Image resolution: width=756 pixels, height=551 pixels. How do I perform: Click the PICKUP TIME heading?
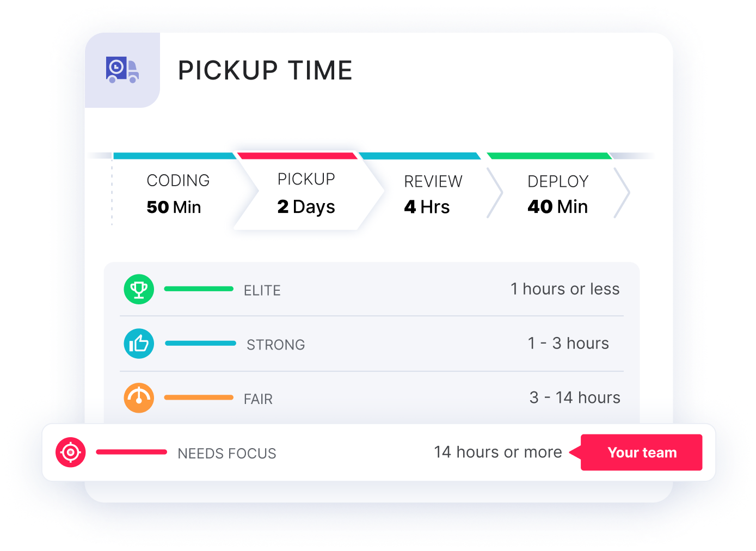[x=266, y=70]
